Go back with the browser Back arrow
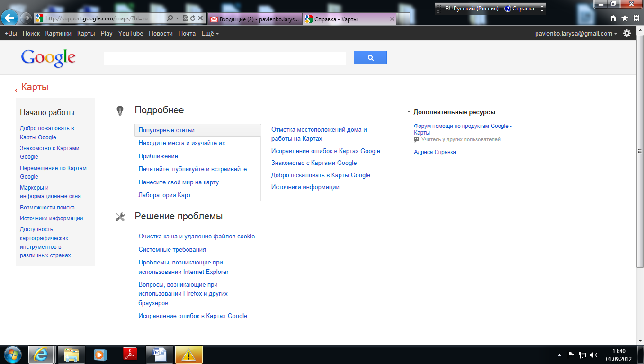Viewport: 644px width, 364px height. click(10, 18)
